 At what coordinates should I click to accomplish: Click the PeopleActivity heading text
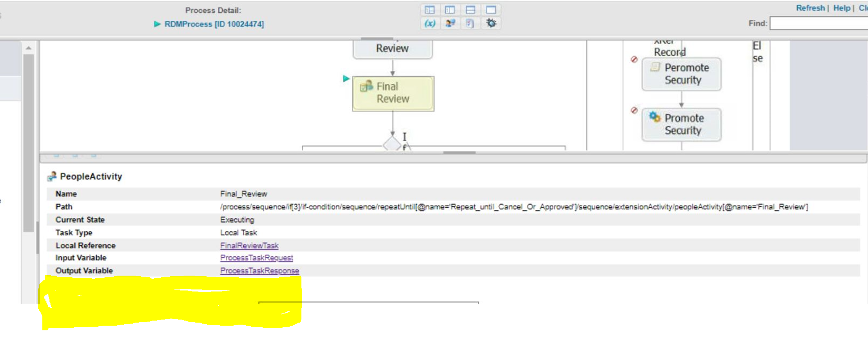click(x=91, y=177)
